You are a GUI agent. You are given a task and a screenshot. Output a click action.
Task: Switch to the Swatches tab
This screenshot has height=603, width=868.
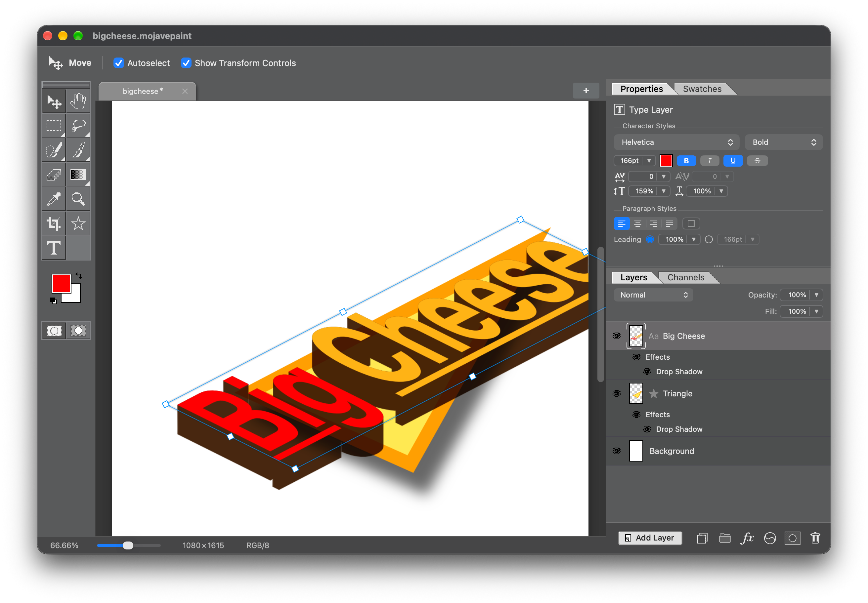point(702,89)
